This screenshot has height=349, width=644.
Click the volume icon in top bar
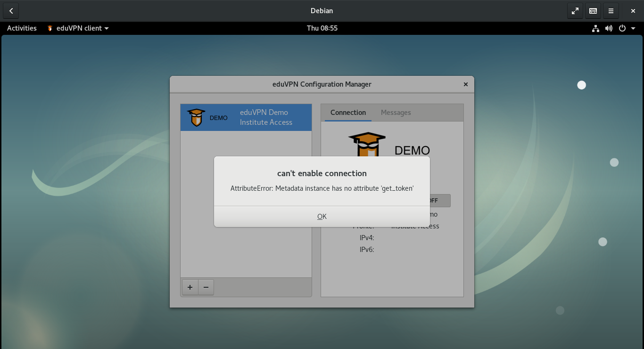pyautogui.click(x=609, y=28)
